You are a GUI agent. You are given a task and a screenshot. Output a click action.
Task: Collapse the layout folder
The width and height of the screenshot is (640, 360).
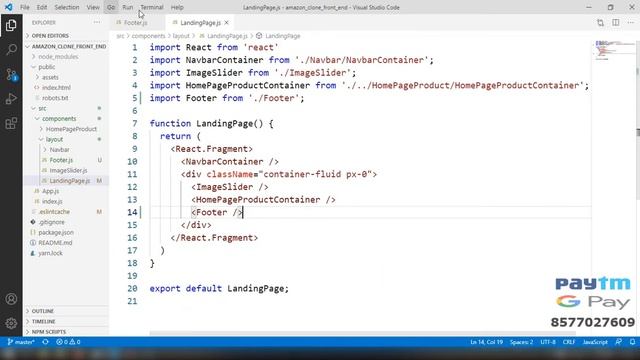coord(54,139)
